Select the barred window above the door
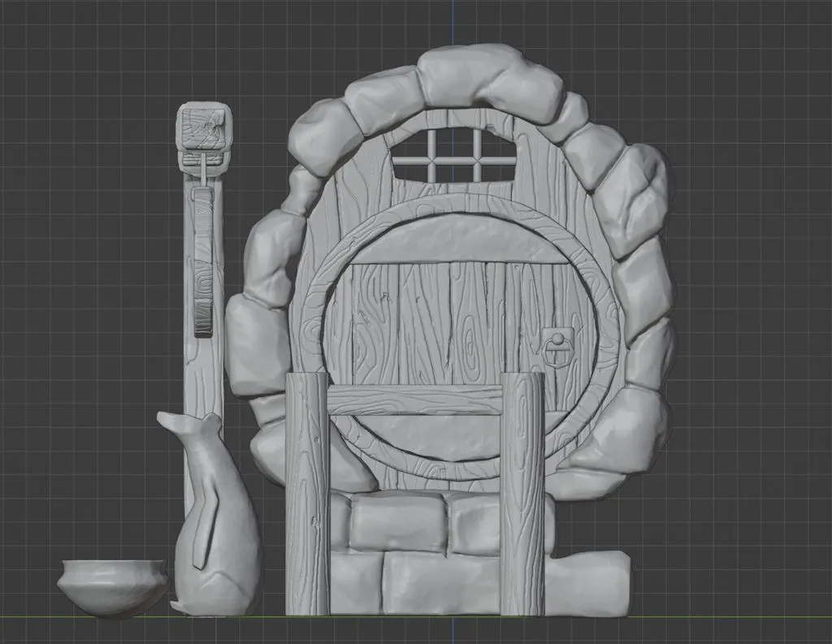 (454, 155)
